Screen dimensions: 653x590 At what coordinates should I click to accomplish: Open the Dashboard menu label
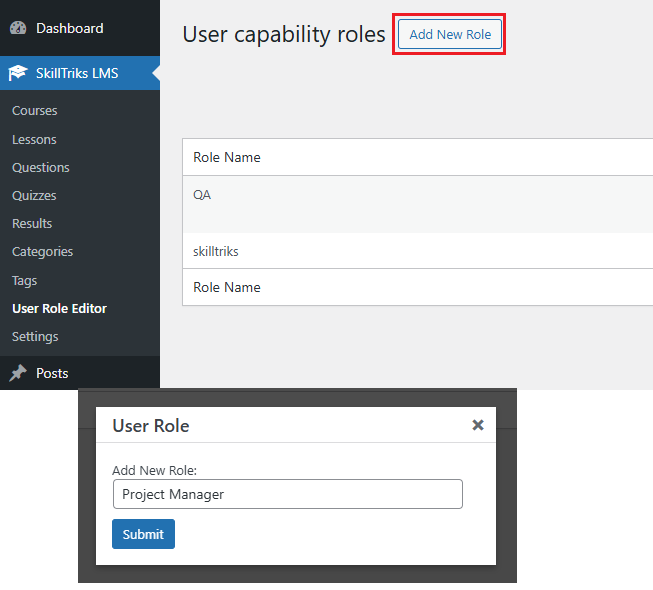(69, 28)
